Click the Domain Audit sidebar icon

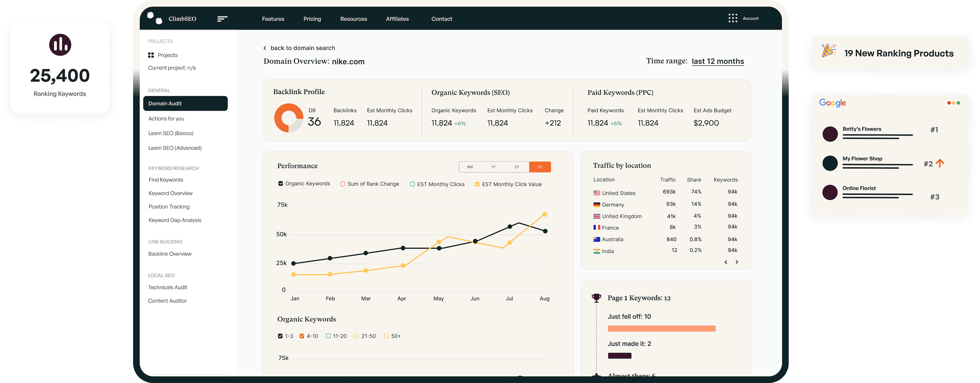click(185, 103)
